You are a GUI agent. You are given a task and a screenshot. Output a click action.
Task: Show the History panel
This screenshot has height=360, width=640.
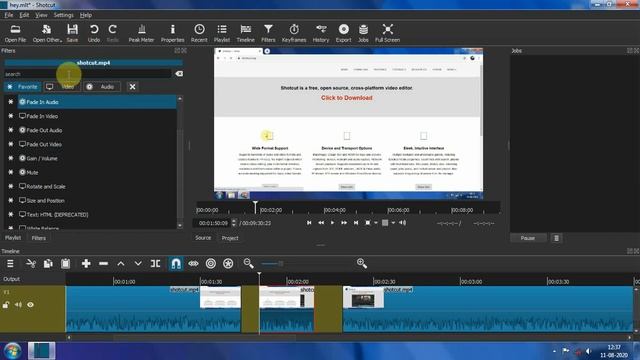tap(321, 33)
